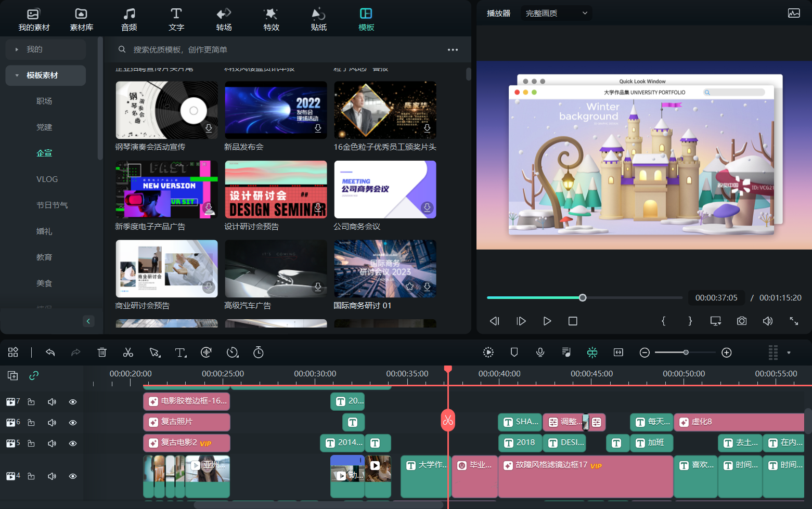Mute track 6 audio
Screen dimensions: 812x509
(x=52, y=423)
